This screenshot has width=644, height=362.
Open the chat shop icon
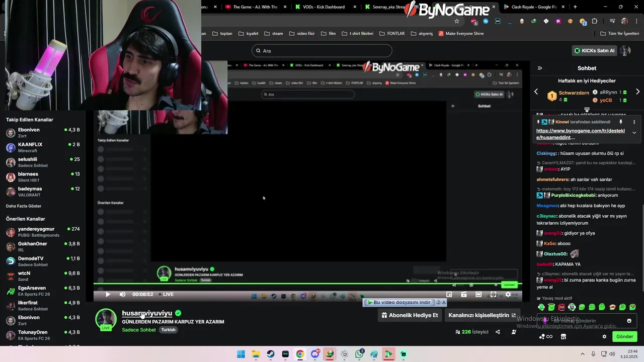point(563,336)
